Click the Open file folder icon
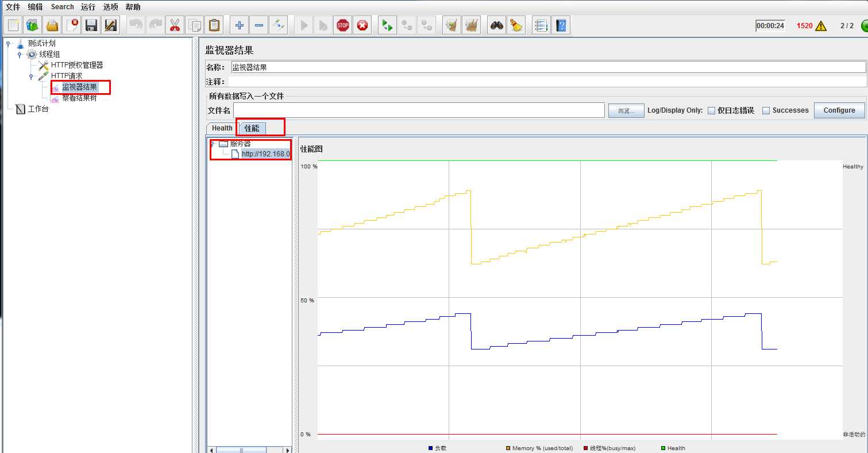Image resolution: width=868 pixels, height=453 pixels. pyautogui.click(x=52, y=25)
